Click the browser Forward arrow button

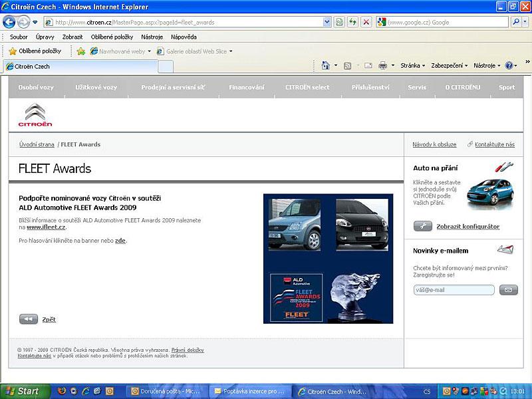pos(23,23)
